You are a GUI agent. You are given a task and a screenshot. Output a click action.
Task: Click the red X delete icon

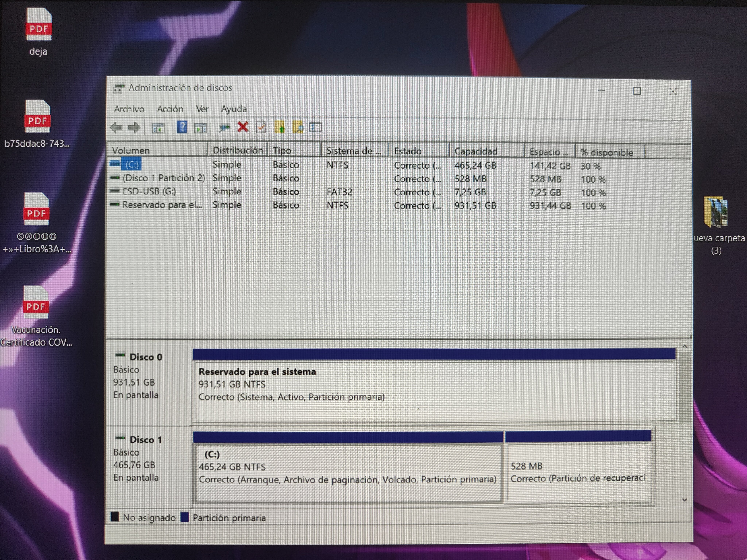[243, 127]
